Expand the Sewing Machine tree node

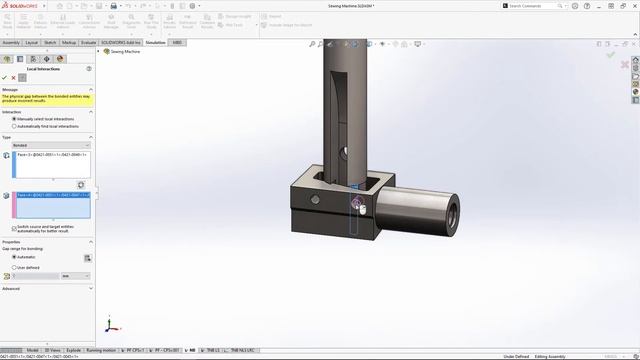98,51
